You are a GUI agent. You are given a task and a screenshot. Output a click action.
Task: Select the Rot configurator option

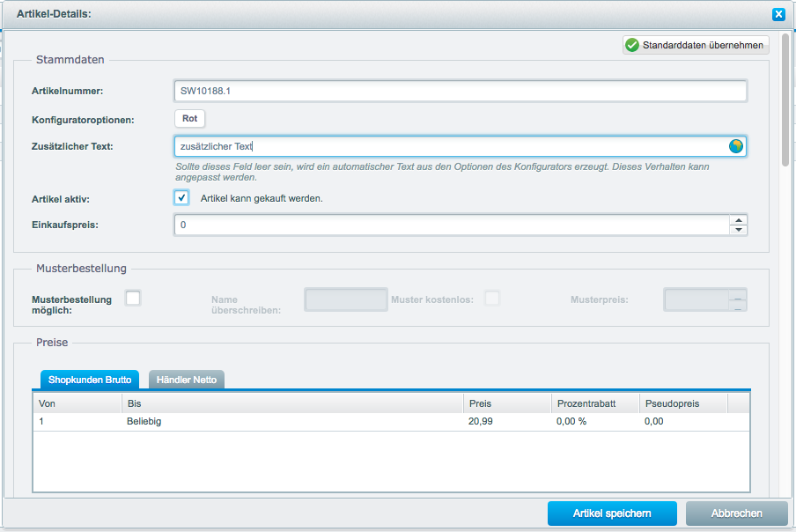(189, 118)
